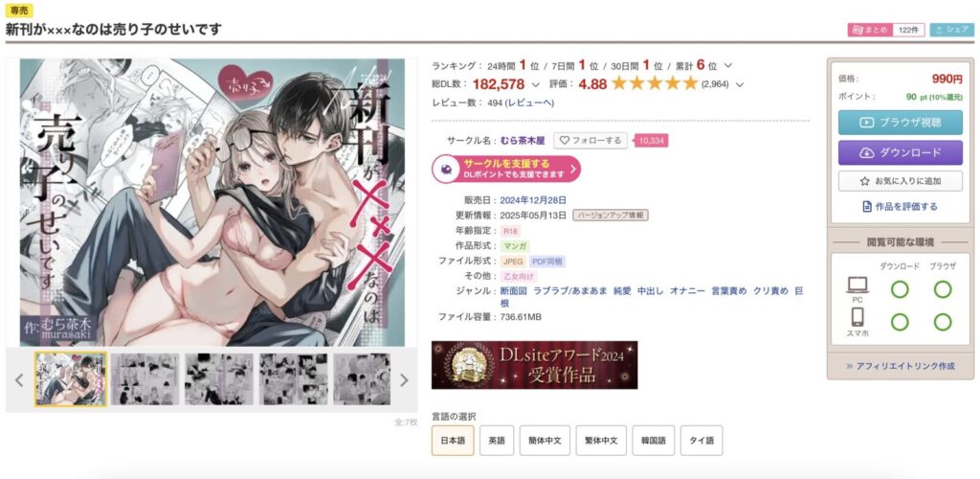Show next thumbnails with right arrow
Image resolution: width=980 pixels, height=479 pixels.
click(x=404, y=380)
